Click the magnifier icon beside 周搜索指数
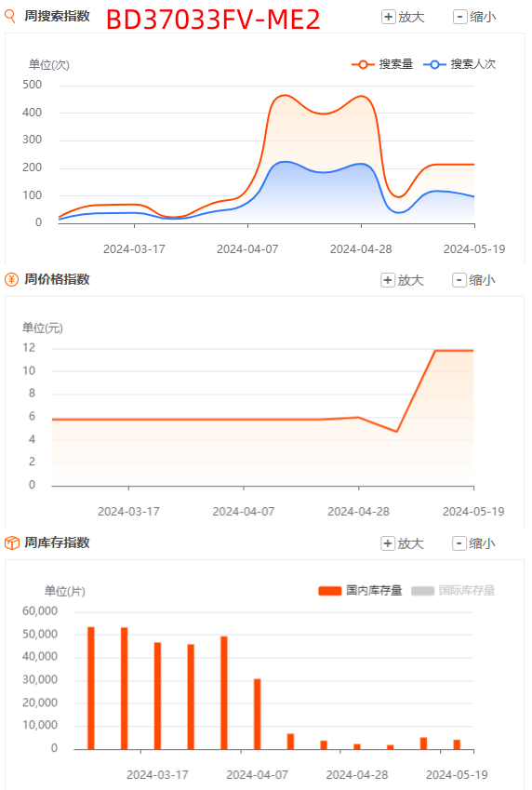532x790 pixels. pyautogui.click(x=10, y=16)
